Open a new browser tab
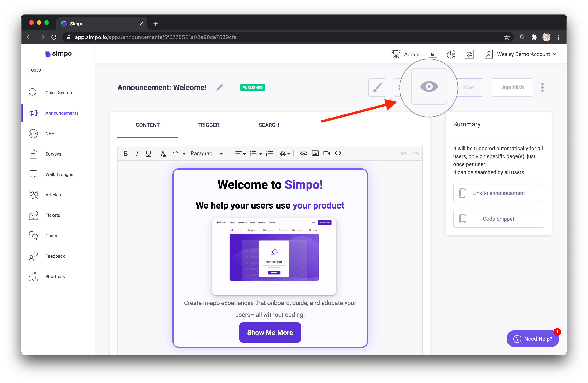588x383 pixels. [x=156, y=24]
